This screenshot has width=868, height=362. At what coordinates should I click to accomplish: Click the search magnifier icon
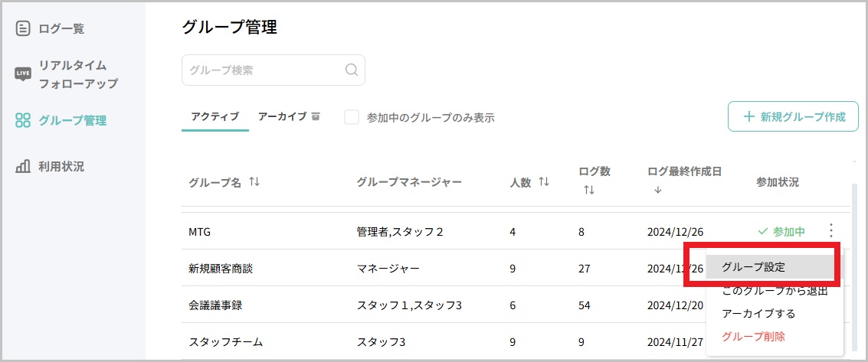352,70
